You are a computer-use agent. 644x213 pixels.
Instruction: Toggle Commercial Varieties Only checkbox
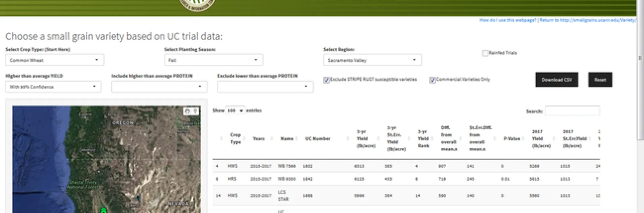[432, 80]
